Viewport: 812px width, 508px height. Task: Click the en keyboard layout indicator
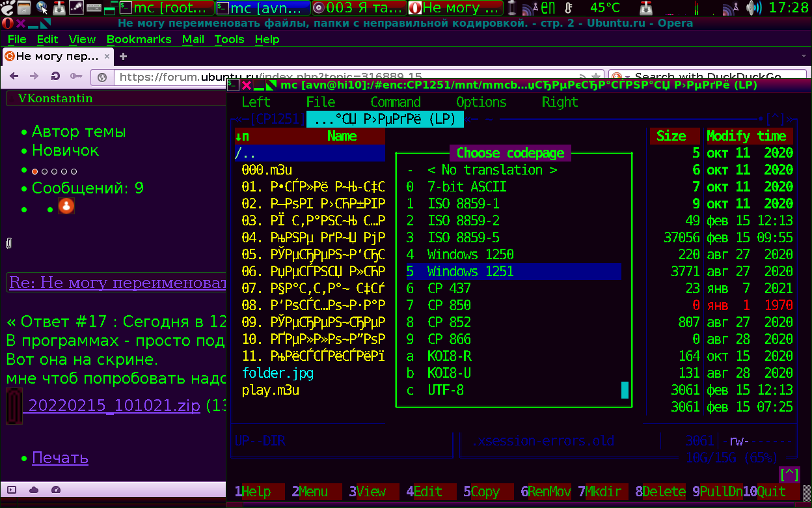pyautogui.click(x=548, y=8)
